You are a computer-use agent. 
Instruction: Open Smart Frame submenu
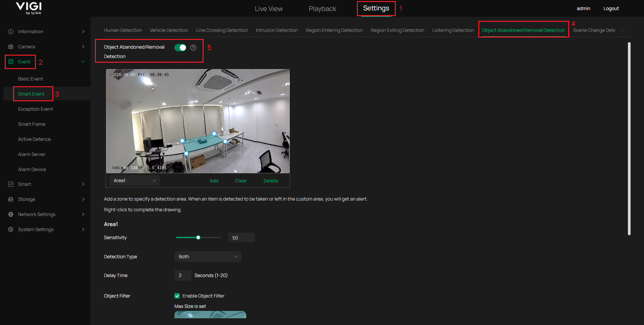pyautogui.click(x=32, y=124)
